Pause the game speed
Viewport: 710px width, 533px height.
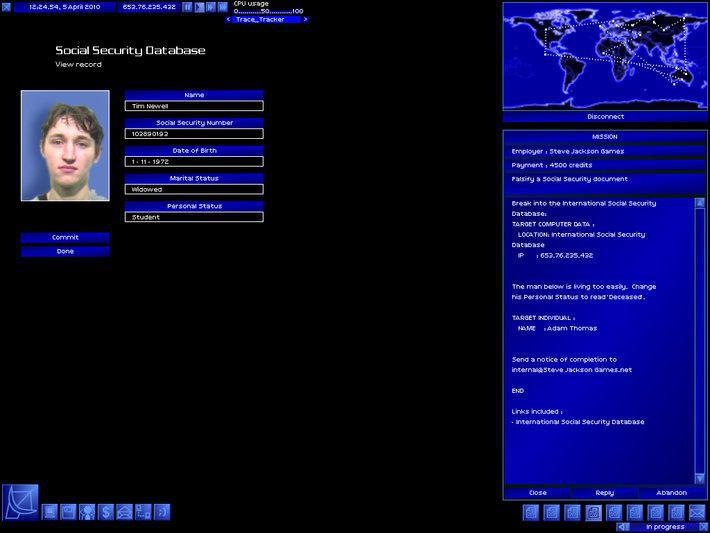click(187, 7)
